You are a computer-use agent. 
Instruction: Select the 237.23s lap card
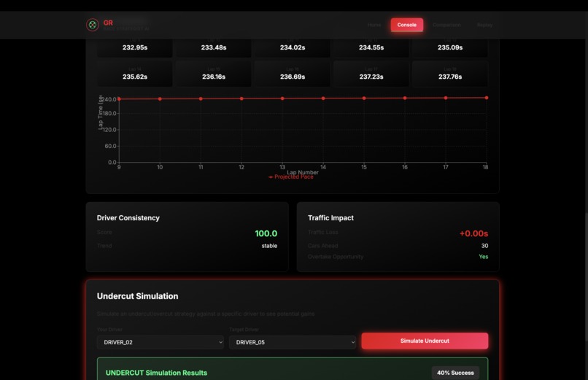(x=371, y=74)
